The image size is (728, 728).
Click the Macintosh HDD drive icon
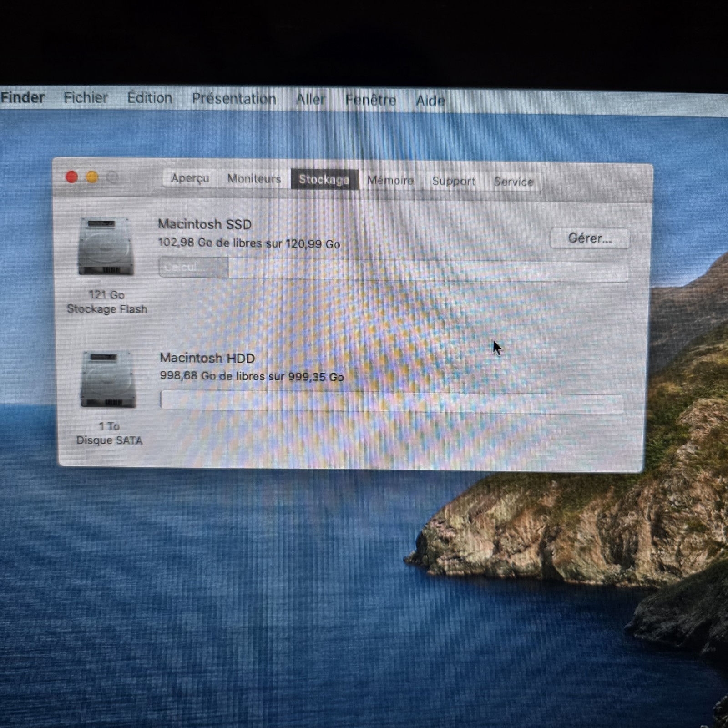[108, 380]
